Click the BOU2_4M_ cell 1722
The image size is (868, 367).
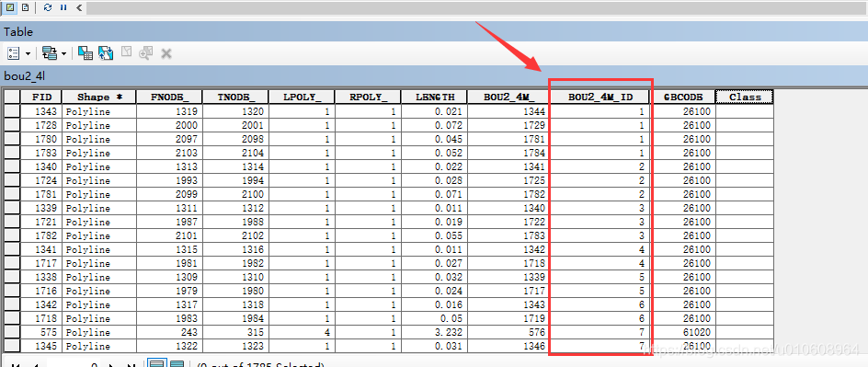click(x=508, y=222)
